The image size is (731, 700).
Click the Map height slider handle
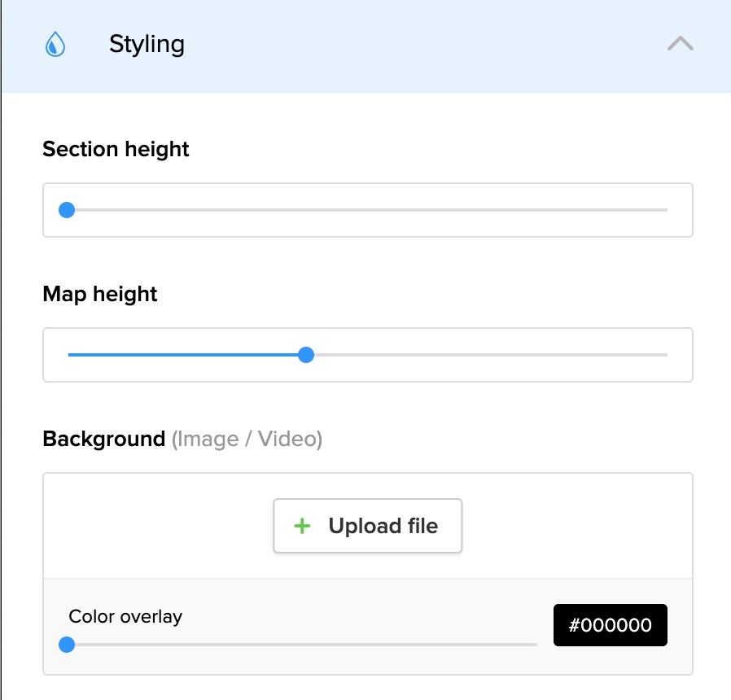click(306, 355)
